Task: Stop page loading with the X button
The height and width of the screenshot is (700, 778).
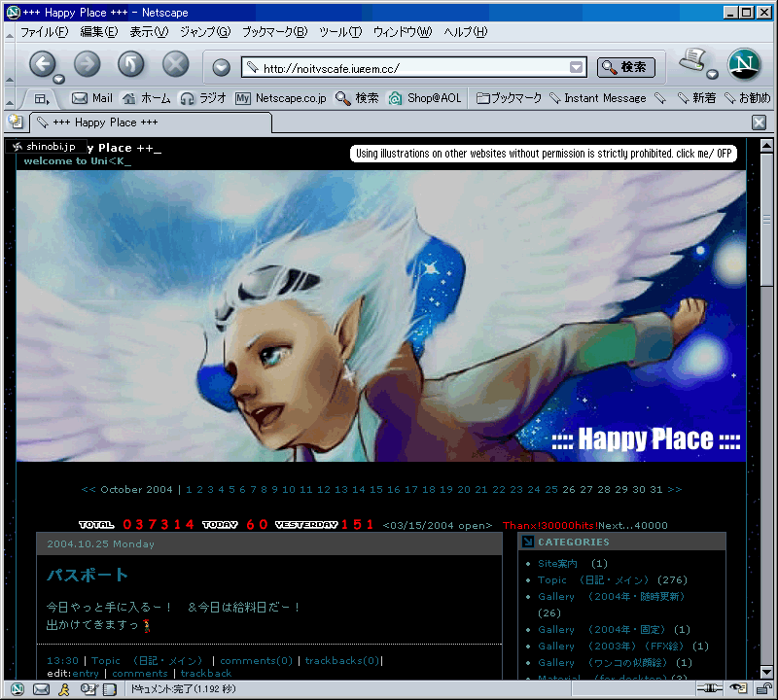Action: pos(176,63)
